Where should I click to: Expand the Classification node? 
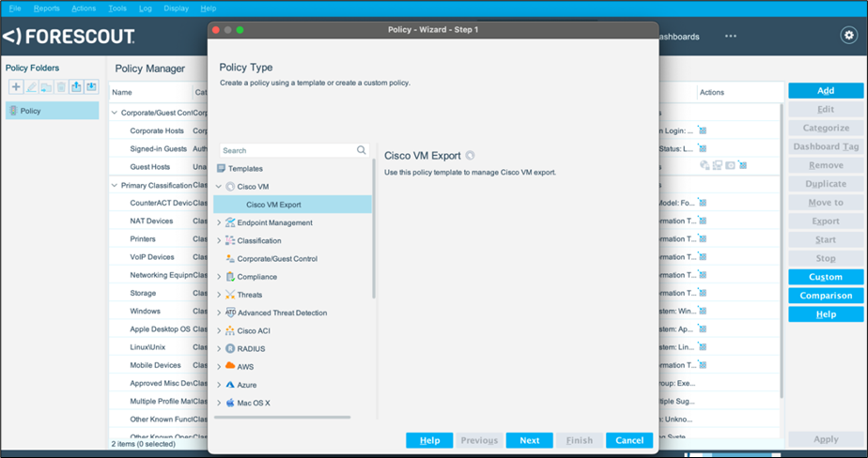click(219, 240)
